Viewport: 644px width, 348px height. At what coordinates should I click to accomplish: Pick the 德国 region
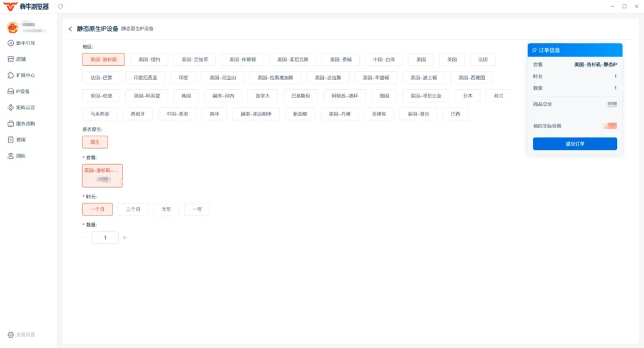[x=384, y=95]
